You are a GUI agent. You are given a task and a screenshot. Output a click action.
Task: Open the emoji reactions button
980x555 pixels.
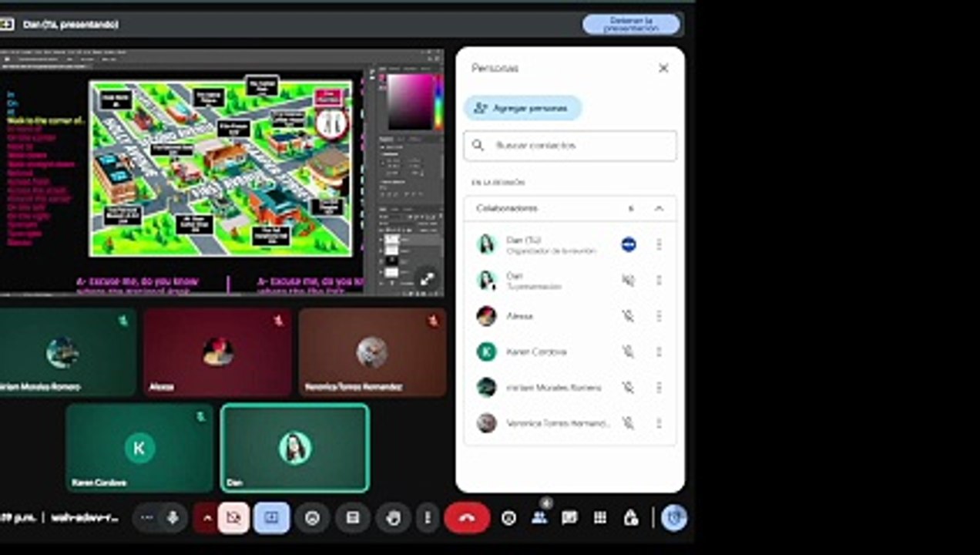[x=312, y=518]
